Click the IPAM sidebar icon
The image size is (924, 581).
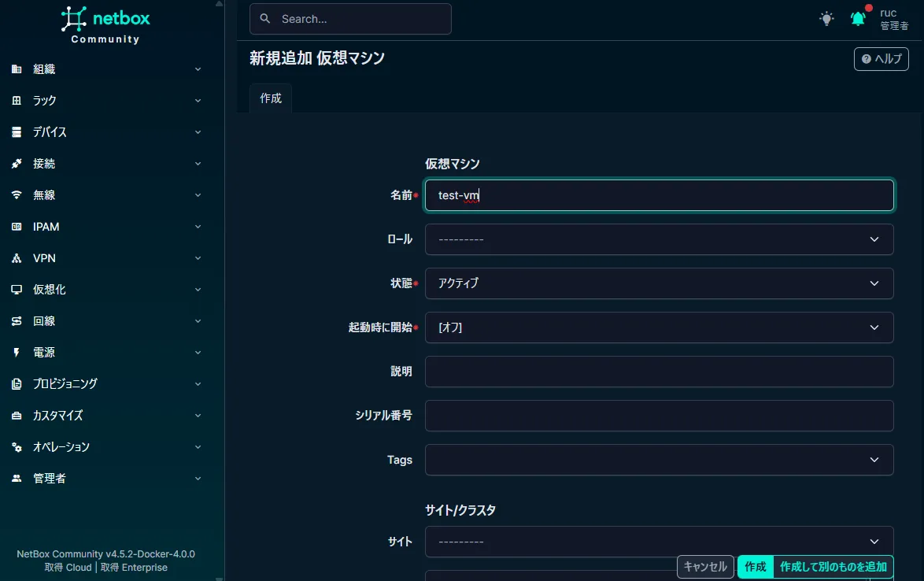[17, 227]
